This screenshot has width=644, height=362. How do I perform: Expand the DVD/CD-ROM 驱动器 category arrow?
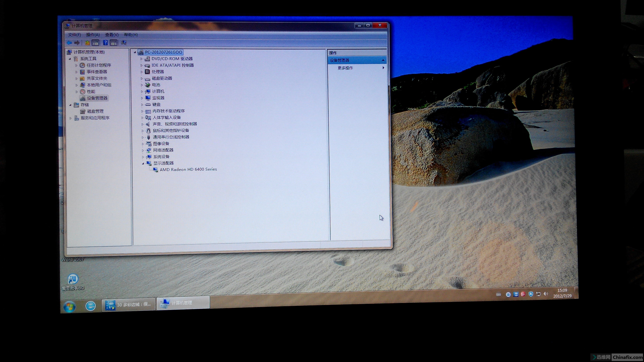(x=141, y=59)
